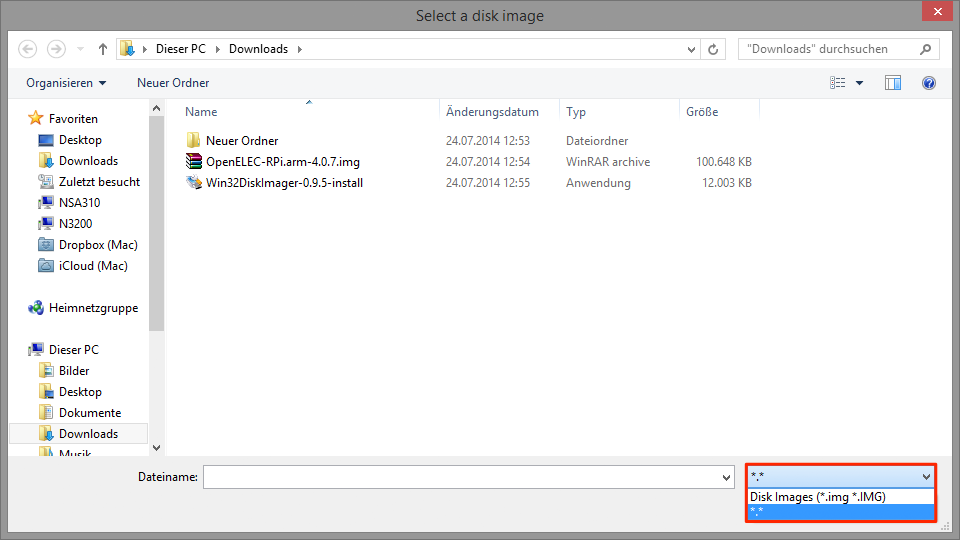This screenshot has height=540, width=960.
Task: Open the iCloud (Mac) folder
Action: tap(93, 266)
